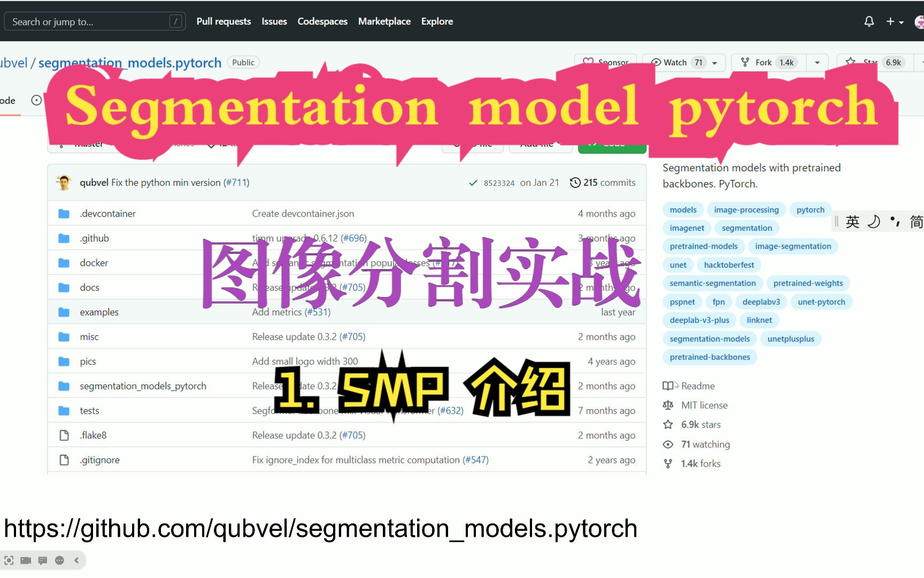The image size is (924, 578).
Task: Click the .github folder icon
Action: pyautogui.click(x=64, y=238)
